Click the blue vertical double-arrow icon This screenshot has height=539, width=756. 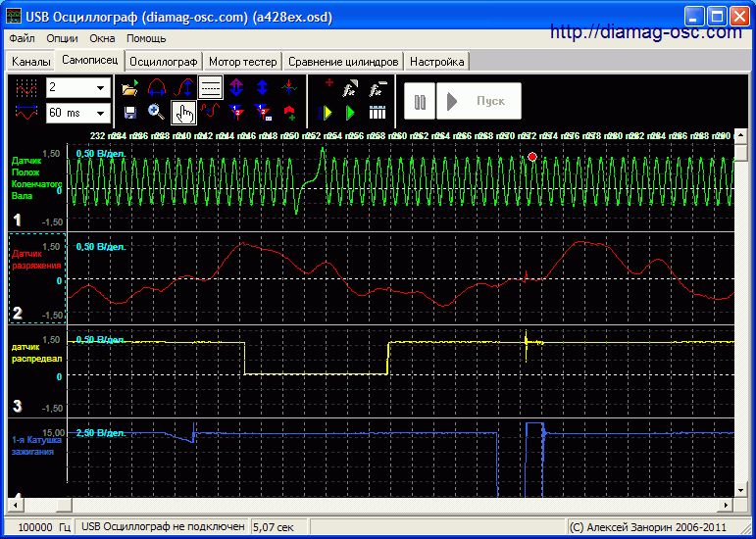[x=263, y=88]
